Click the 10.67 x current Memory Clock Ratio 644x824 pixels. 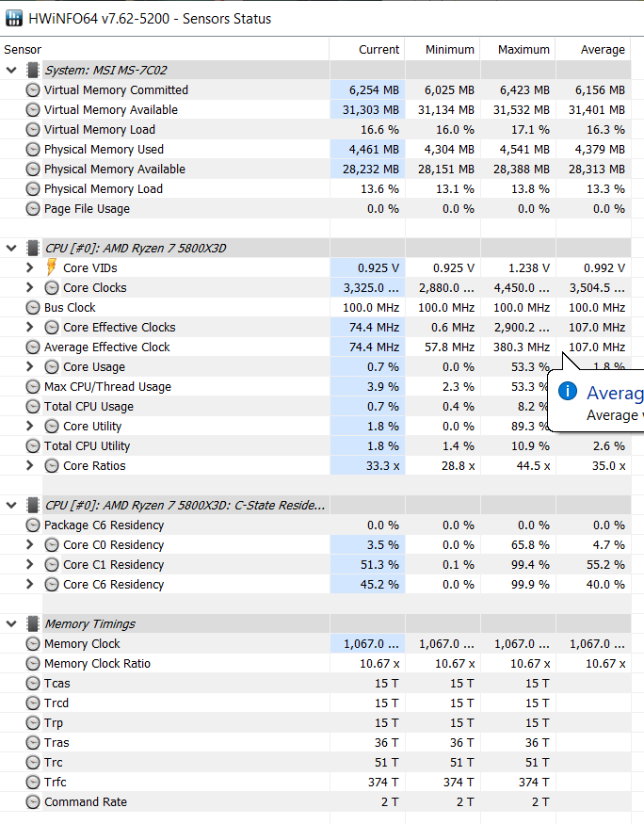tap(379, 664)
